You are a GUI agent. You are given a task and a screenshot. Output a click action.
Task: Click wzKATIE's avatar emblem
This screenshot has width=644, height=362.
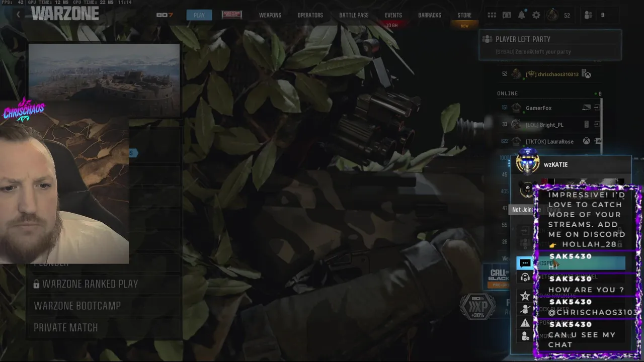[x=527, y=161]
